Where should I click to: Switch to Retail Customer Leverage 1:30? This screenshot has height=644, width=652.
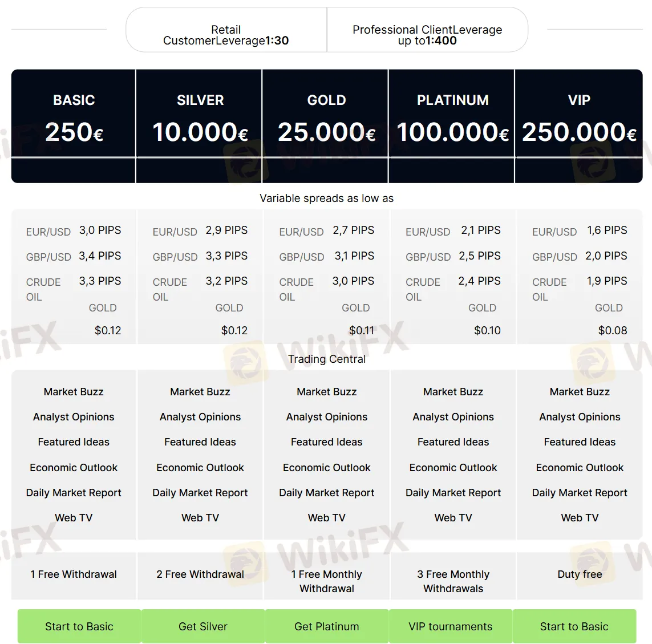225,30
